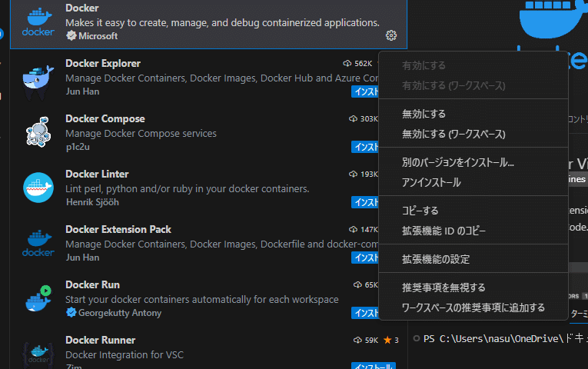Switch to the ターミナル panel tab
This screenshot has height=369, width=588.
pyautogui.click(x=579, y=314)
